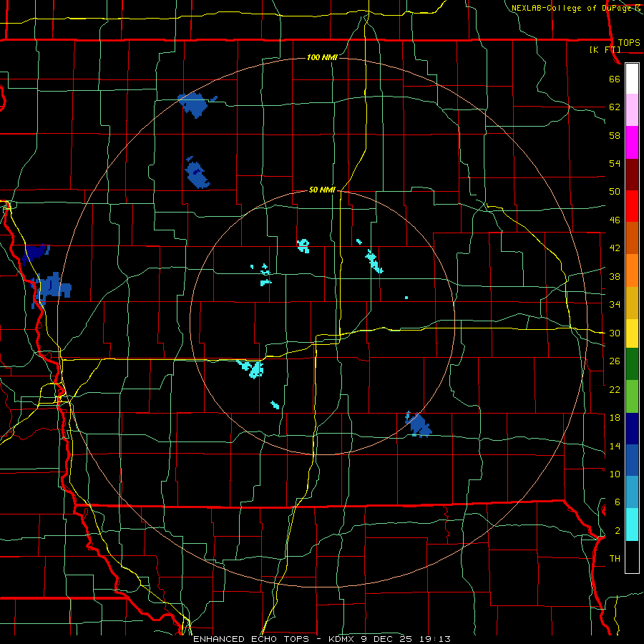Viewport: 644px width, 644px height.
Task: Click the legend value "46"
Action: 615,220
